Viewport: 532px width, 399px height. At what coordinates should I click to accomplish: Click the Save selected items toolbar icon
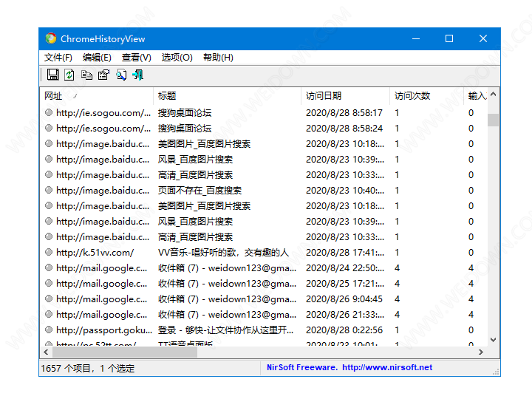52,75
